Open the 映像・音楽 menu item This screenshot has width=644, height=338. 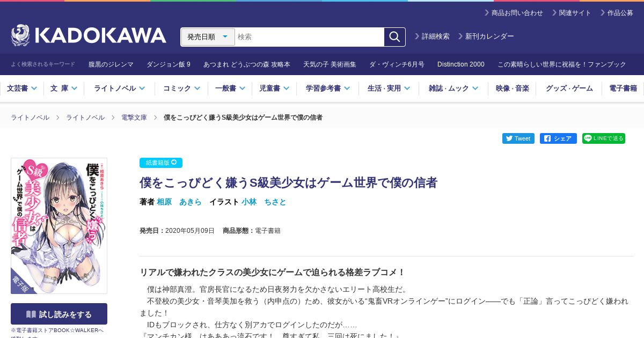coord(513,89)
